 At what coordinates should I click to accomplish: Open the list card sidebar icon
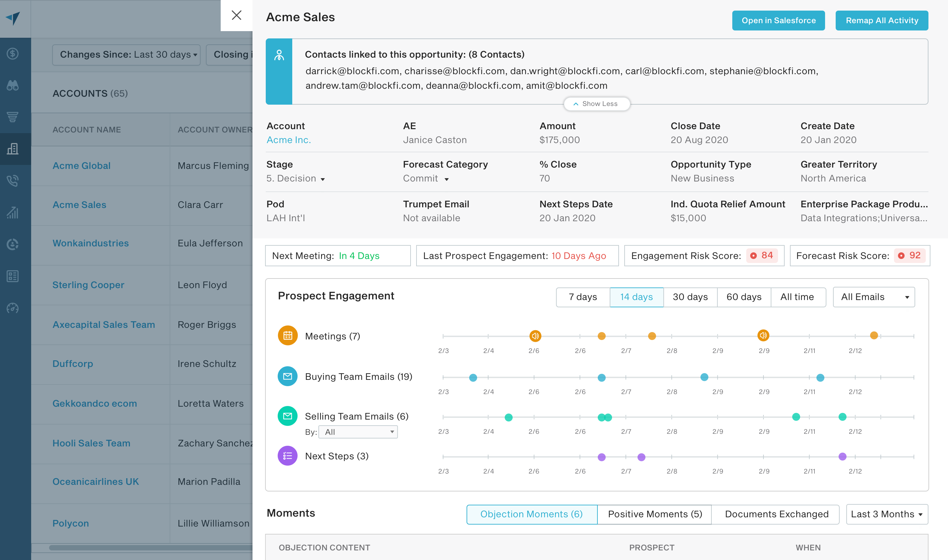13,276
